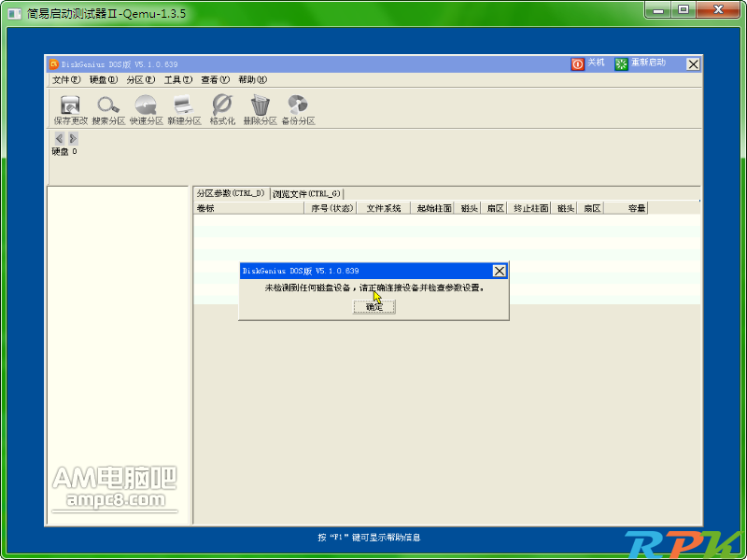
Task: Open Backup Partition (备份分区) tool
Action: 298,110
